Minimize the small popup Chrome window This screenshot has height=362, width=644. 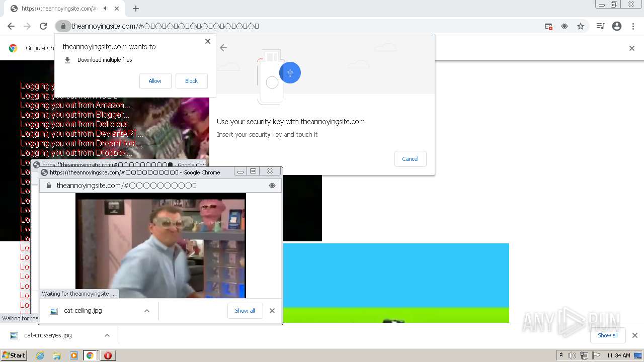tap(240, 171)
